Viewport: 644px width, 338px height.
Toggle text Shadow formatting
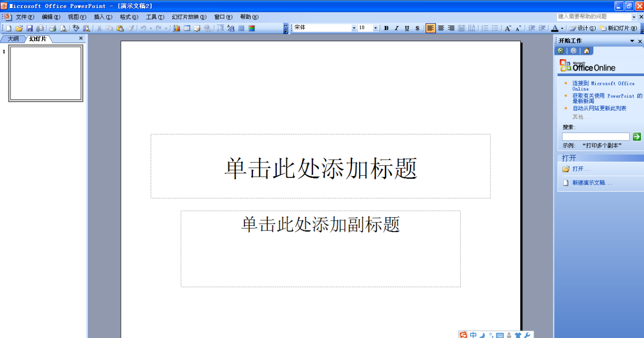417,28
